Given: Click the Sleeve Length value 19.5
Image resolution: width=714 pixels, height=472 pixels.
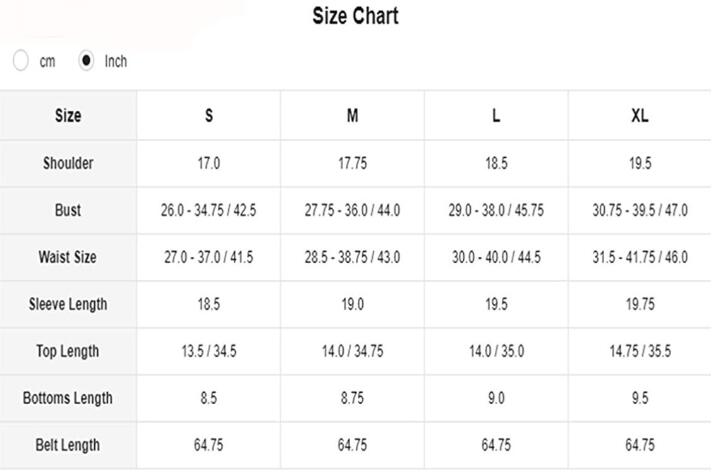Looking at the screenshot, I should 496,304.
